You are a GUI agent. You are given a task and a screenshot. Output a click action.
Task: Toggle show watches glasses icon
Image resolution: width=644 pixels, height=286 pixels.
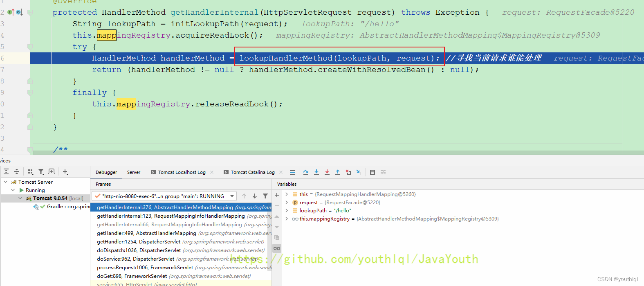tap(277, 248)
